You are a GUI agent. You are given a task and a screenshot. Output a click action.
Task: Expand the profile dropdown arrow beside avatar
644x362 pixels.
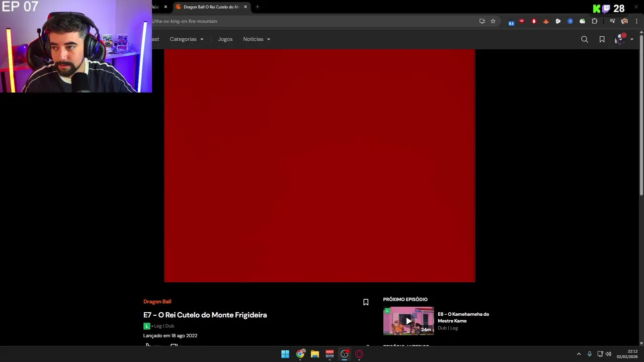click(x=632, y=39)
